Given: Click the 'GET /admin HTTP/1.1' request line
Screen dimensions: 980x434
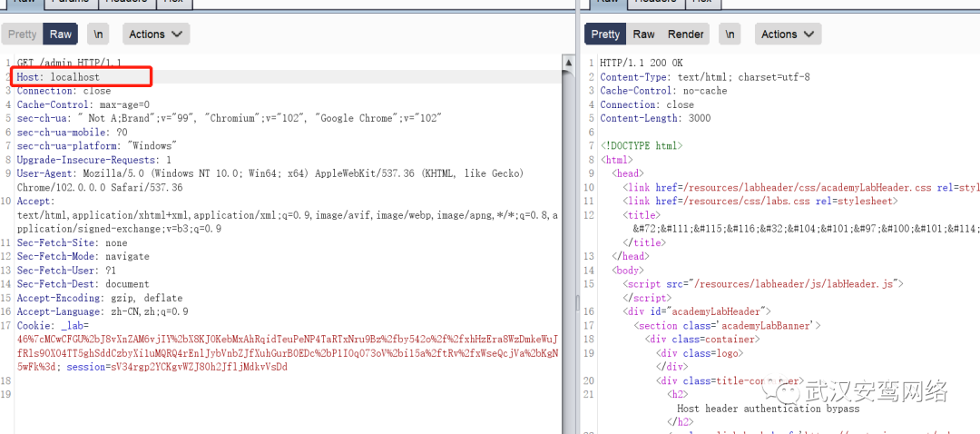Looking at the screenshot, I should [69, 64].
